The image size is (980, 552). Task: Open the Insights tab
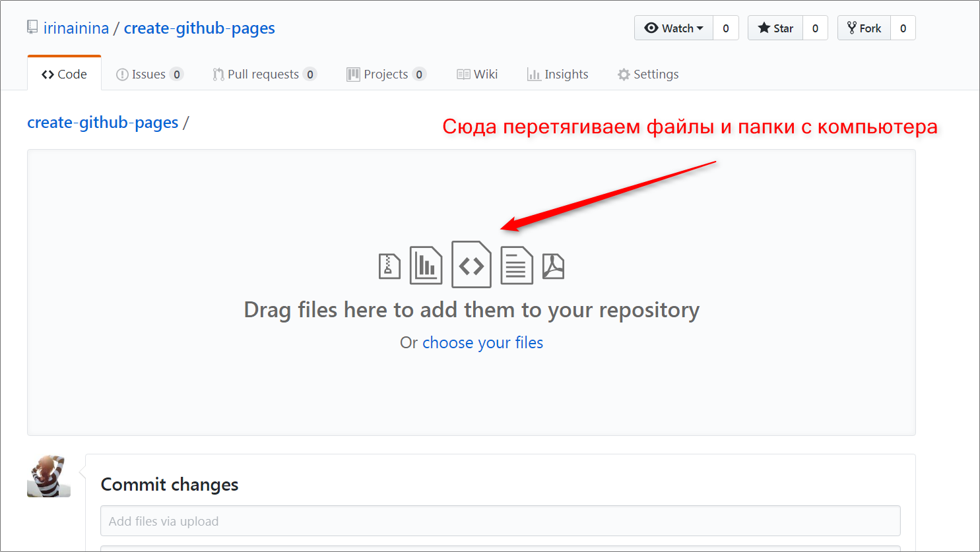pos(558,74)
